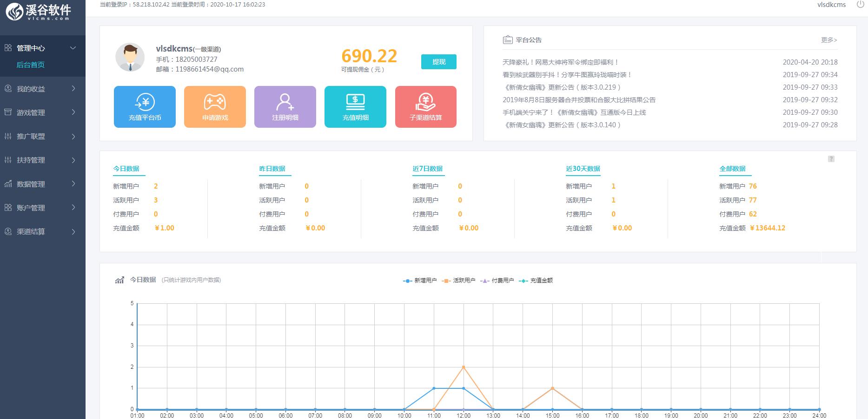This screenshot has width=868, height=419.
Task: Select 后台首页 in the sidebar
Action: click(x=31, y=65)
